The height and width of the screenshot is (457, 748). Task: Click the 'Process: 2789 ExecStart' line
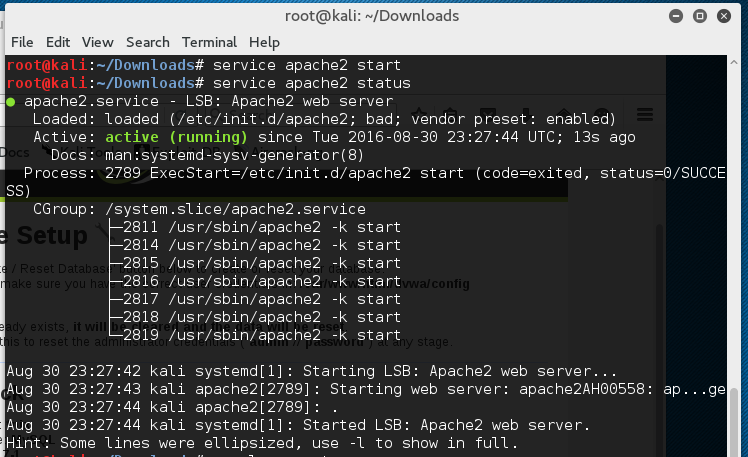pos(366,182)
